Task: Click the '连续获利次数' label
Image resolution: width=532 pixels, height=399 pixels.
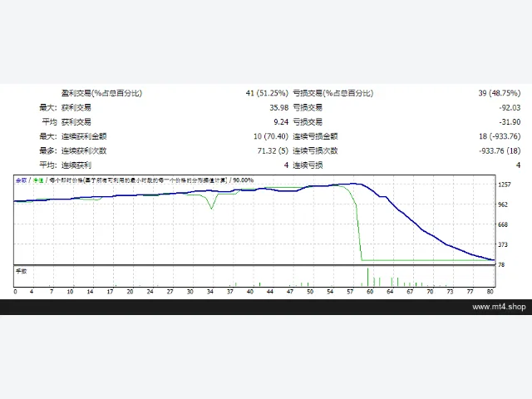Action: coord(84,150)
